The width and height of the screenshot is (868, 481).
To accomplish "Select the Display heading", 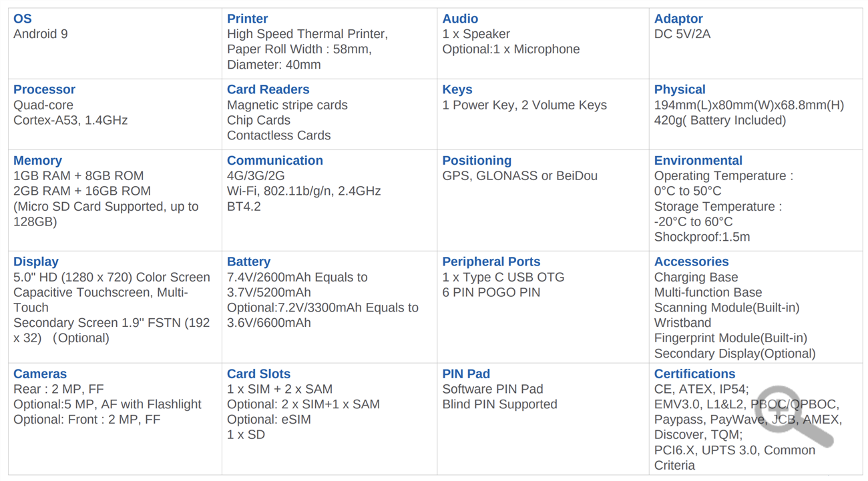I will tap(36, 262).
